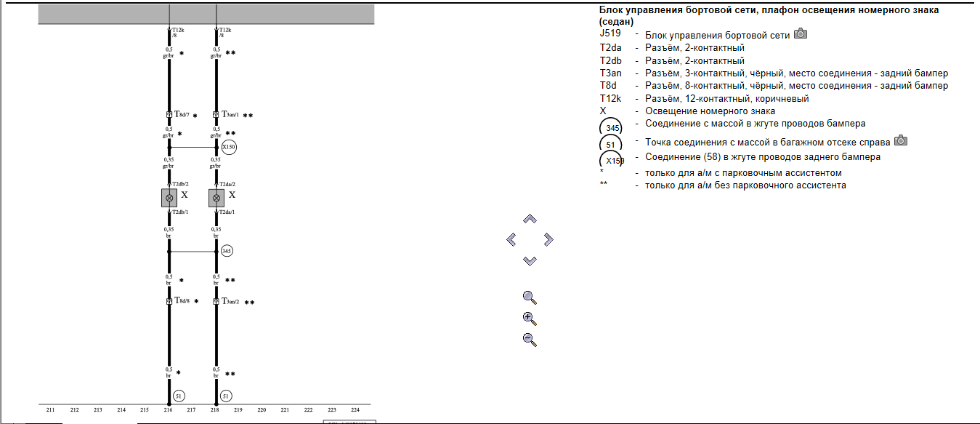Image resolution: width=980 pixels, height=424 pixels.
Task: Select the X150 junction circle in the diagram
Action: point(229,148)
